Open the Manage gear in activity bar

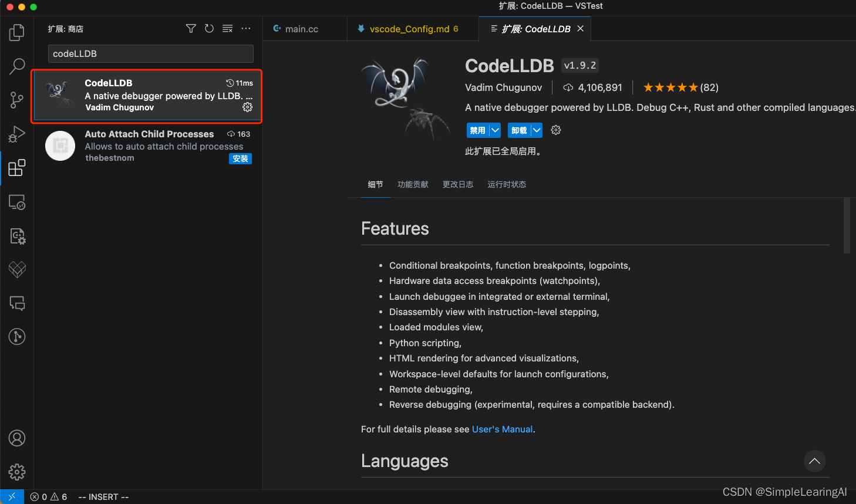tap(17, 472)
